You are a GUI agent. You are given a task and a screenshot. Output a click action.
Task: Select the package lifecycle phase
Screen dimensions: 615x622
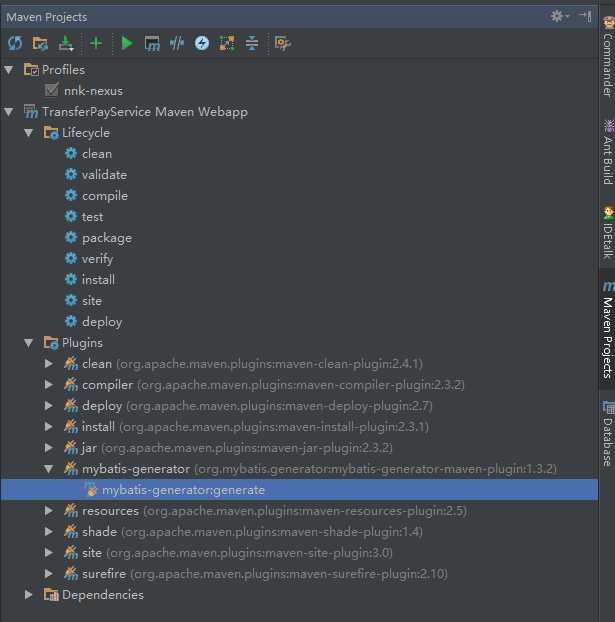tap(107, 238)
